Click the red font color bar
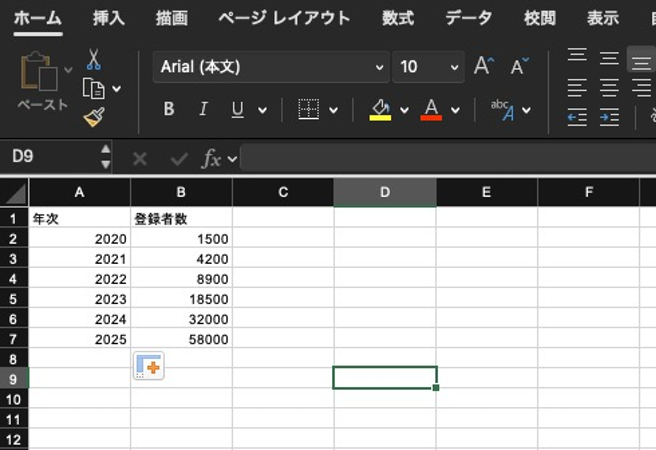The image size is (656, 450). point(431,118)
